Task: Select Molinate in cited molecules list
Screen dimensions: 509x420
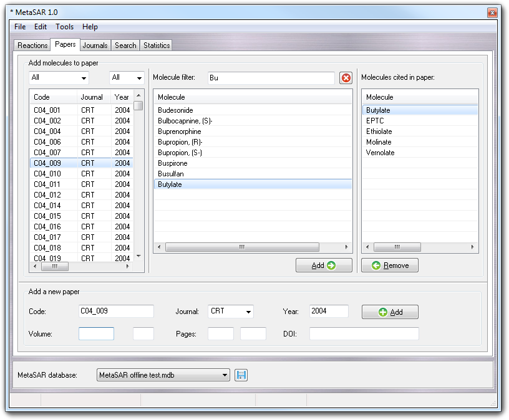Action: (x=379, y=142)
